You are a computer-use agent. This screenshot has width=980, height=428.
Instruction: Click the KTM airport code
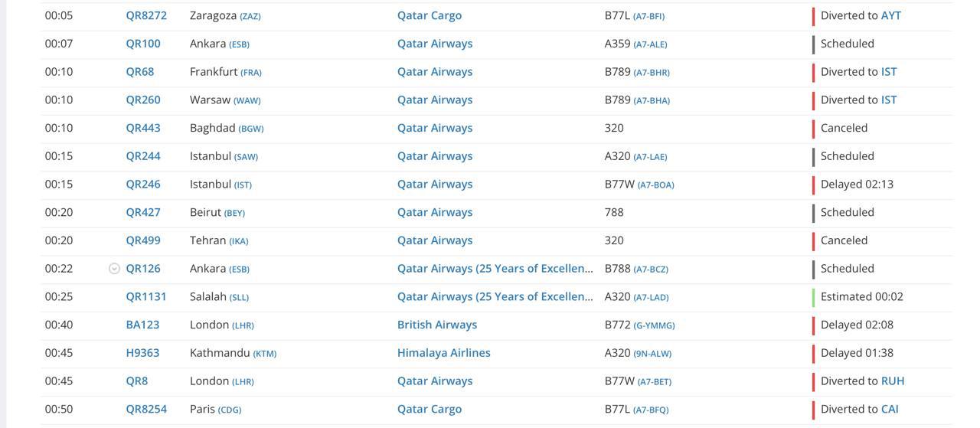(265, 354)
